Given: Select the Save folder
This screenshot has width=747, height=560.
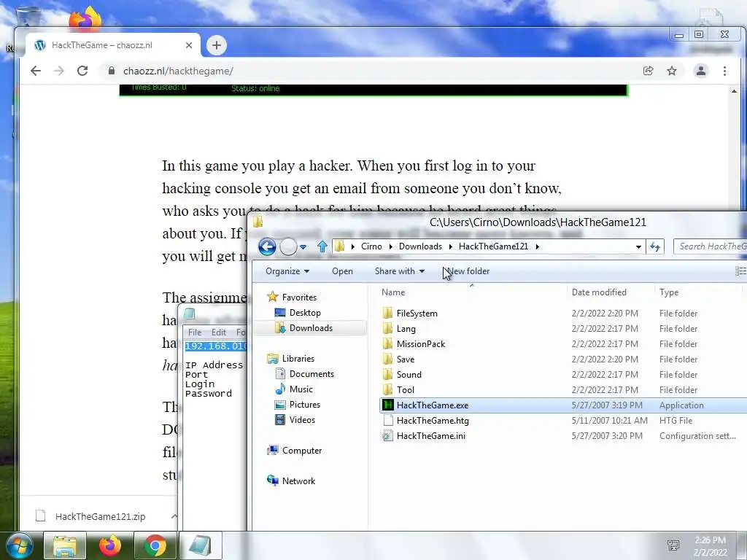Looking at the screenshot, I should [x=405, y=359].
